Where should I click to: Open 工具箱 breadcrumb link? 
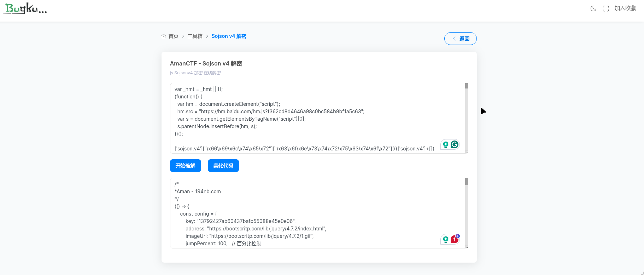(195, 36)
